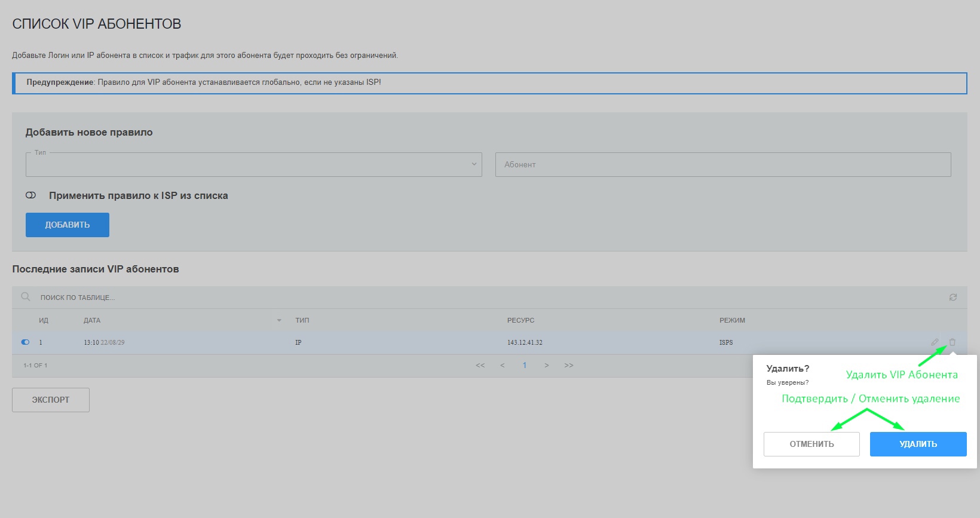Toggle 'Применить правило к ISP из списка' switch
The image size is (980, 518).
tap(31, 195)
